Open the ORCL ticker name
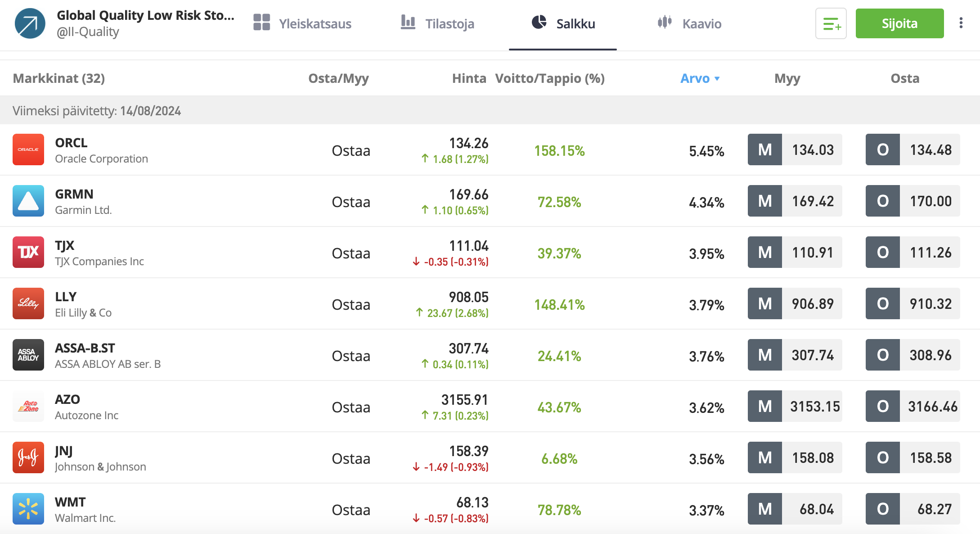980x534 pixels. [x=71, y=143]
